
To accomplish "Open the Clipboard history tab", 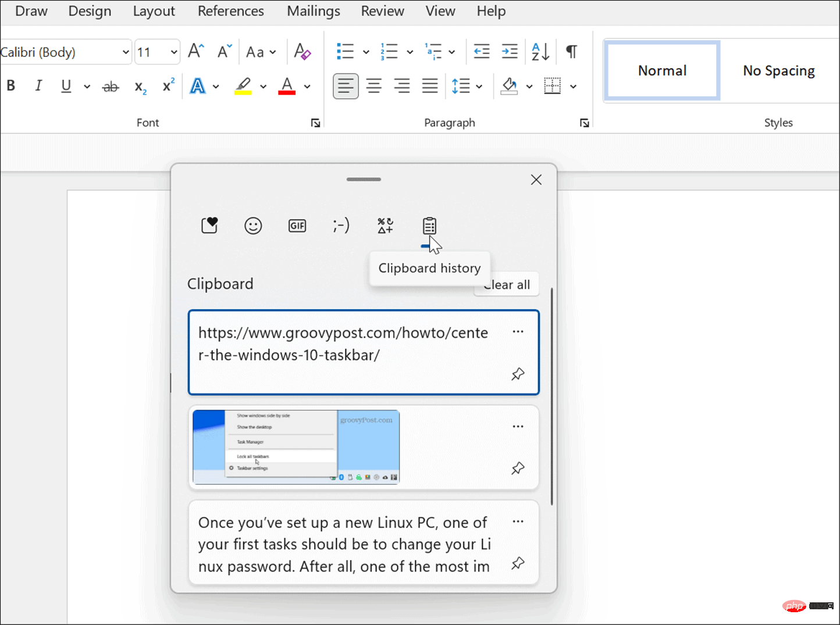I will [x=430, y=226].
